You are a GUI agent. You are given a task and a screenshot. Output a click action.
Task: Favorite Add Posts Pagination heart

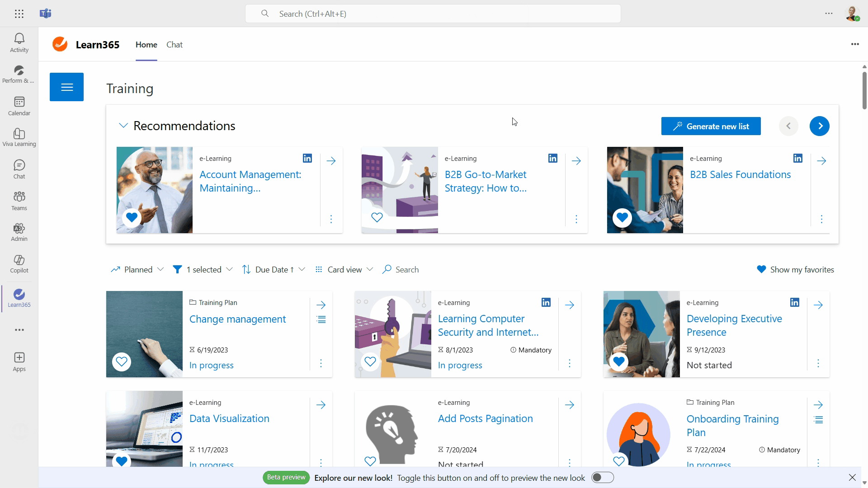point(370,461)
